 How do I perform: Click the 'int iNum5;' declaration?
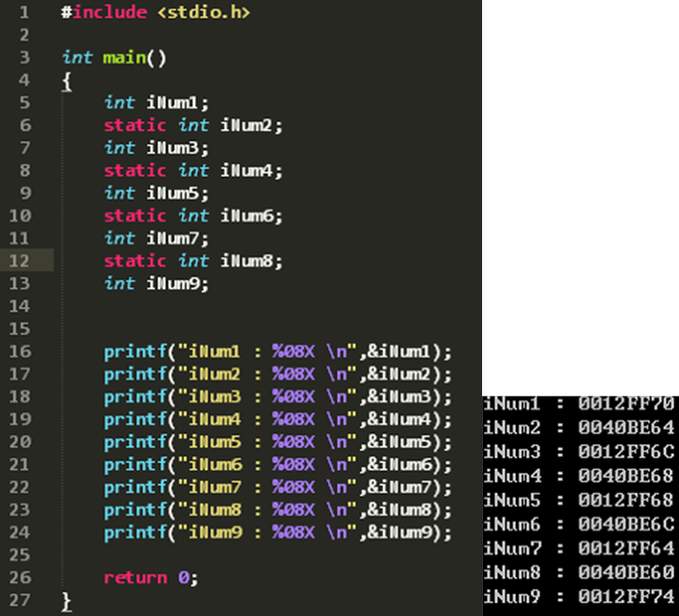pos(156,193)
